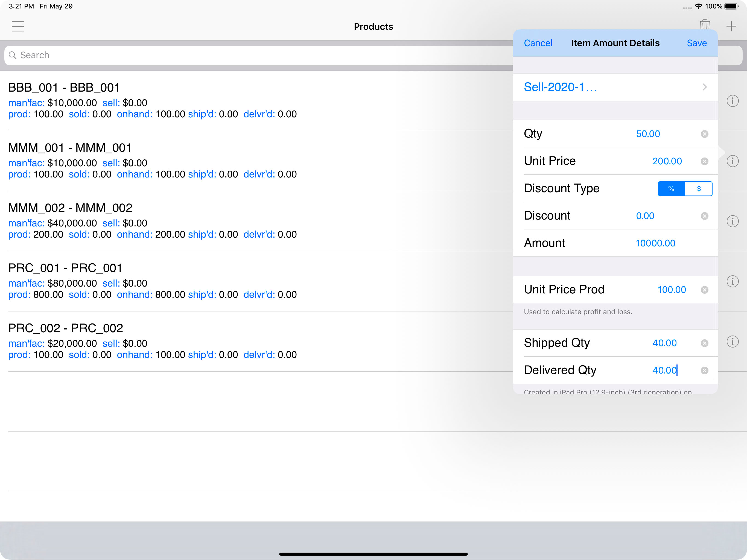Open info for PRC_002 product

coord(733,342)
